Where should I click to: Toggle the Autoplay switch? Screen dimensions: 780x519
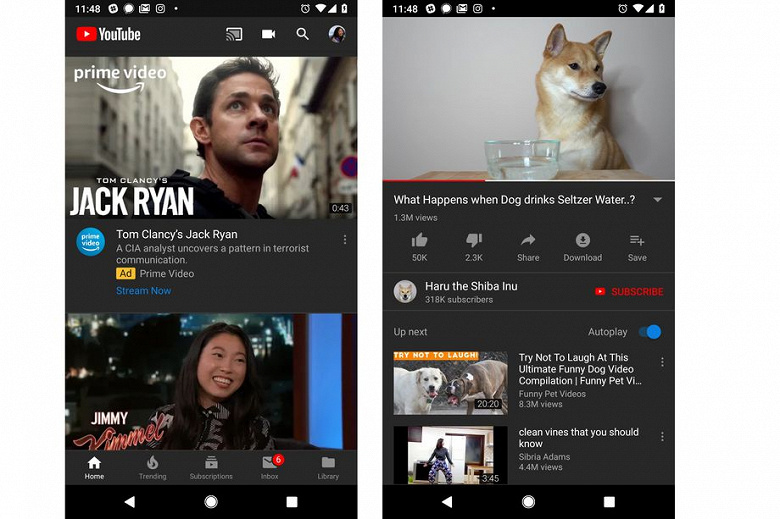pos(650,332)
